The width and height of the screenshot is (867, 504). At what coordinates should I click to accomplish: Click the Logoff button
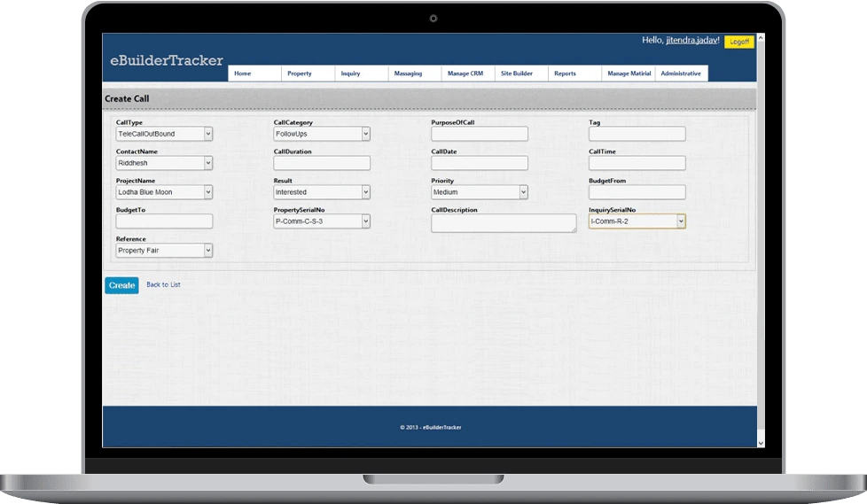click(x=738, y=42)
